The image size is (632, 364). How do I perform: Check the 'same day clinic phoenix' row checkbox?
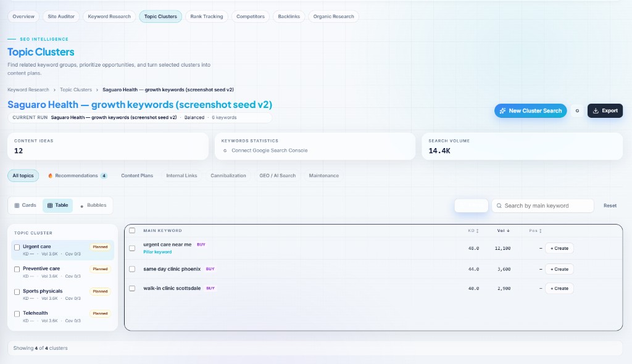click(132, 269)
